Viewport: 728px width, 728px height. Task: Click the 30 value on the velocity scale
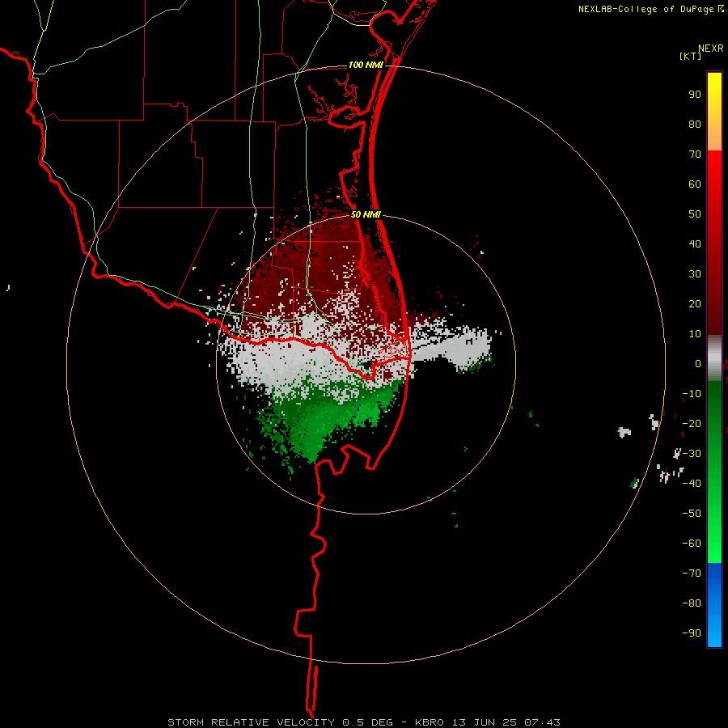(x=695, y=274)
